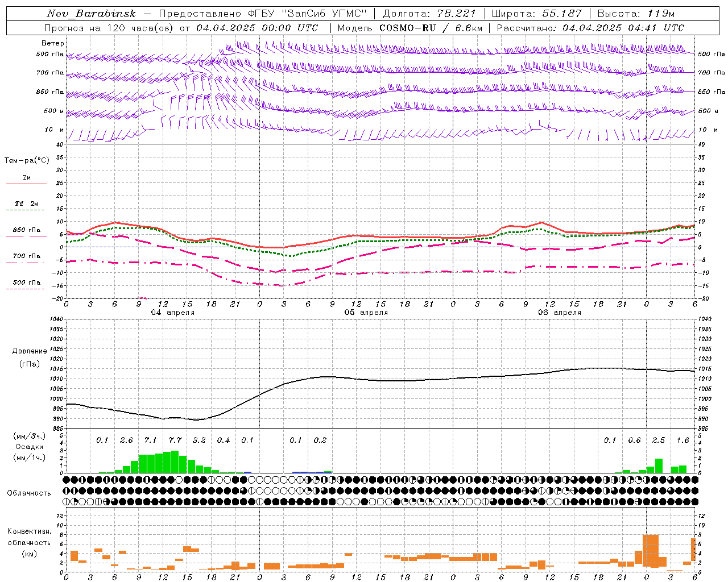Image resolution: width=728 pixels, height=582 pixels.
Task: Click the '500 м' wind level label at left
Action: coord(53,111)
